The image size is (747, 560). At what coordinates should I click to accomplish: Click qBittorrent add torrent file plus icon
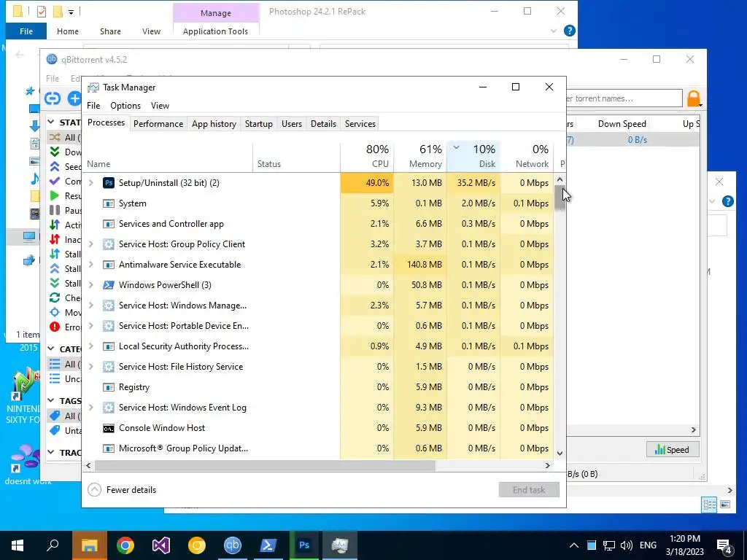click(x=74, y=98)
